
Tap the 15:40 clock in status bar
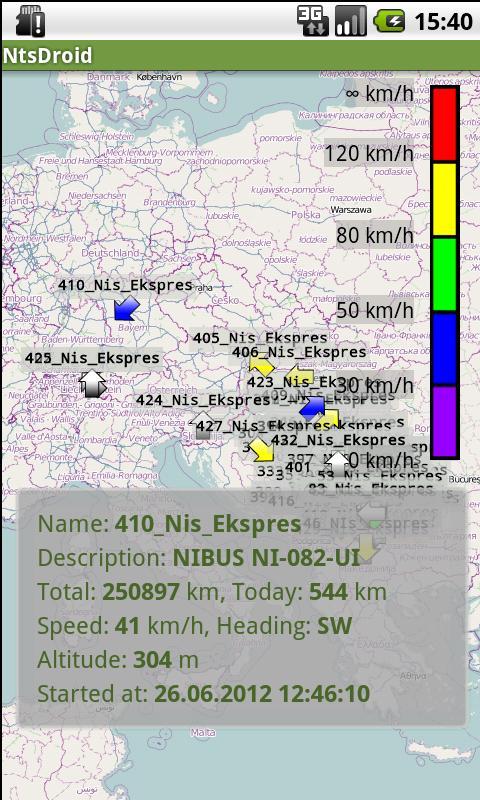pos(443,22)
